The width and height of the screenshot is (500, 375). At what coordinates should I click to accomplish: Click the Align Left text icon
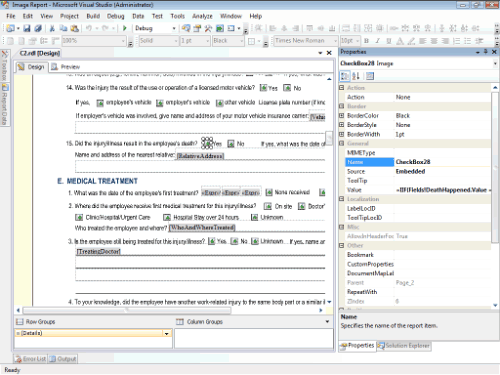click(423, 41)
